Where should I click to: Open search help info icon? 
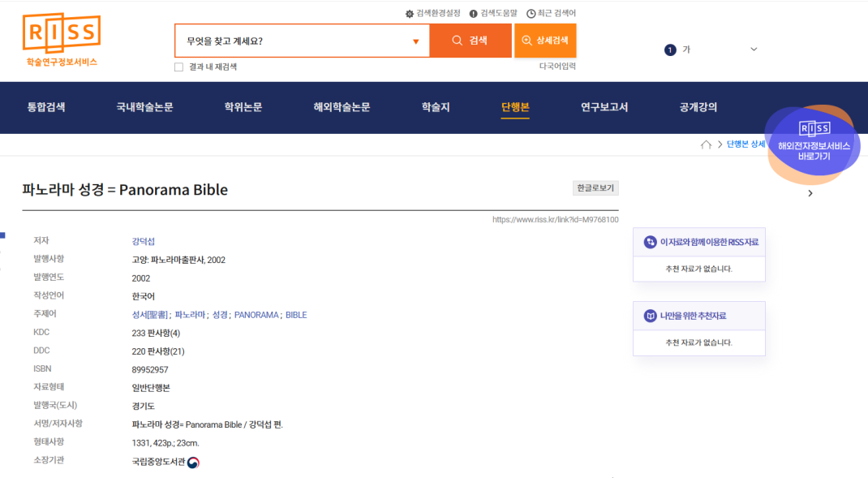[474, 14]
